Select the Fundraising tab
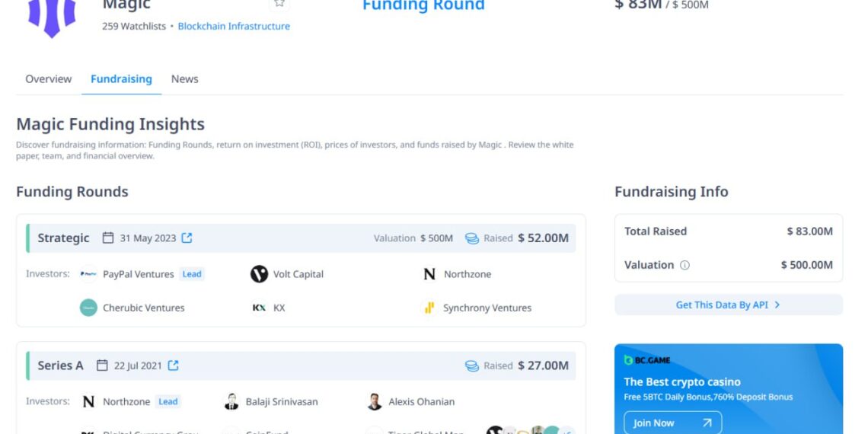Viewport: 868px width, 434px height. coord(121,79)
